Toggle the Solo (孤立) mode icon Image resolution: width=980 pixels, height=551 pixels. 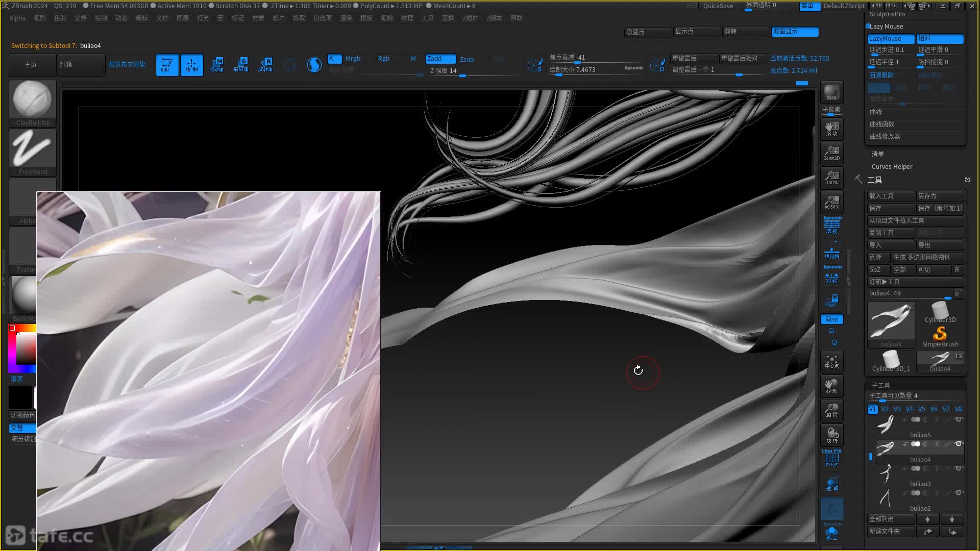click(x=831, y=532)
